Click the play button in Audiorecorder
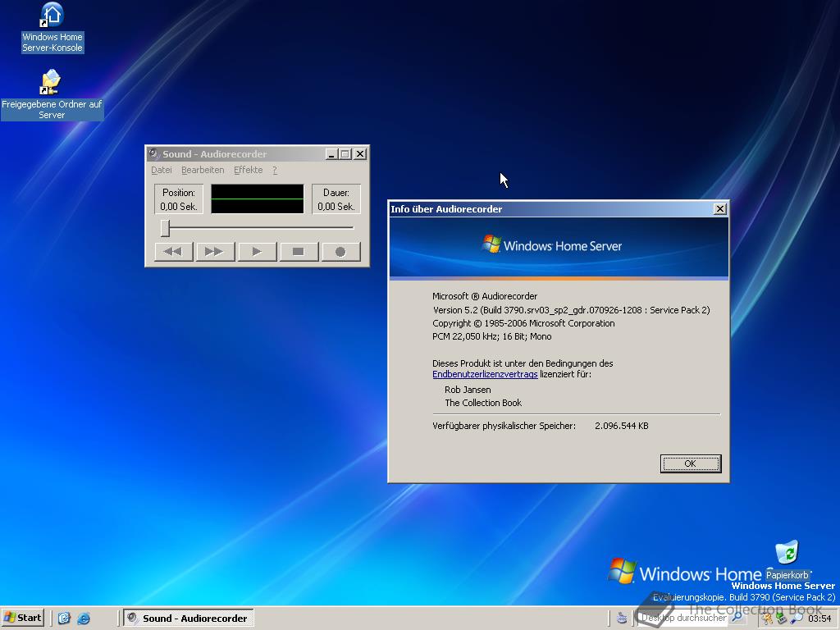This screenshot has height=630, width=840. pyautogui.click(x=257, y=252)
